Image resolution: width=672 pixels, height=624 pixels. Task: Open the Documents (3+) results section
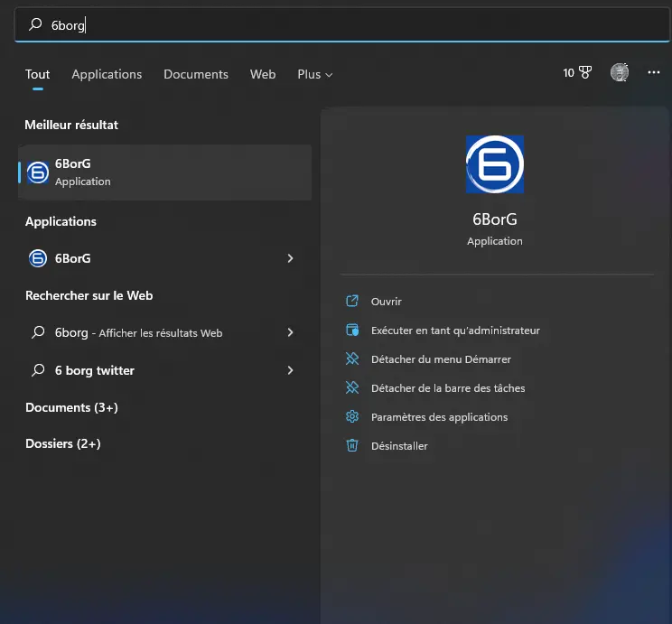pos(71,407)
